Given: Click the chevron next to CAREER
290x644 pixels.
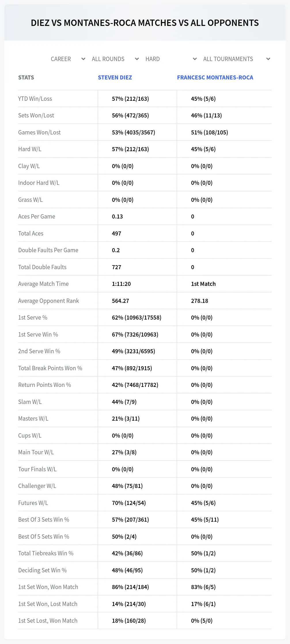Looking at the screenshot, I should (x=83, y=59).
